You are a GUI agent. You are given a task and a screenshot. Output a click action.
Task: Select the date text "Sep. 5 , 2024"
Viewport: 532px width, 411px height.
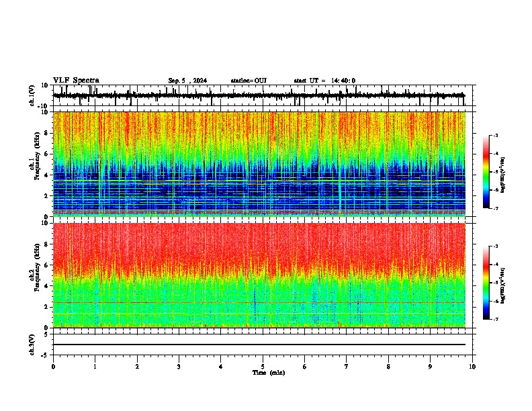(x=187, y=81)
